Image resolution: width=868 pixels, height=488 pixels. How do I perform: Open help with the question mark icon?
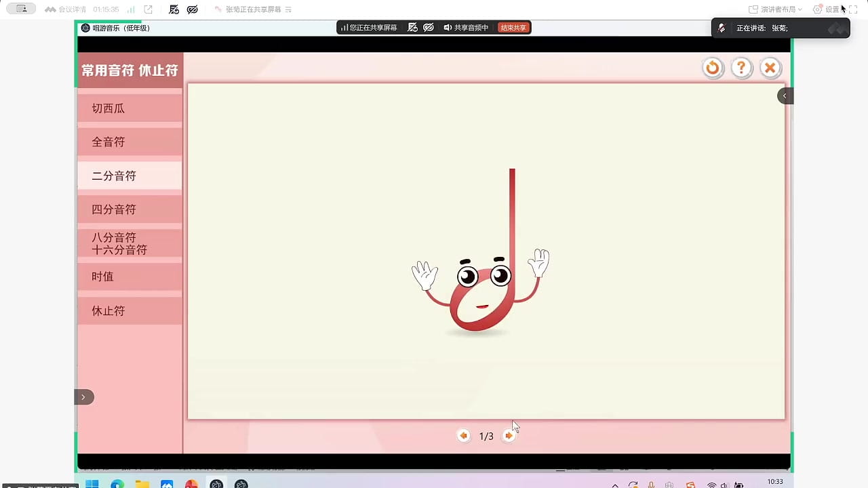741,68
